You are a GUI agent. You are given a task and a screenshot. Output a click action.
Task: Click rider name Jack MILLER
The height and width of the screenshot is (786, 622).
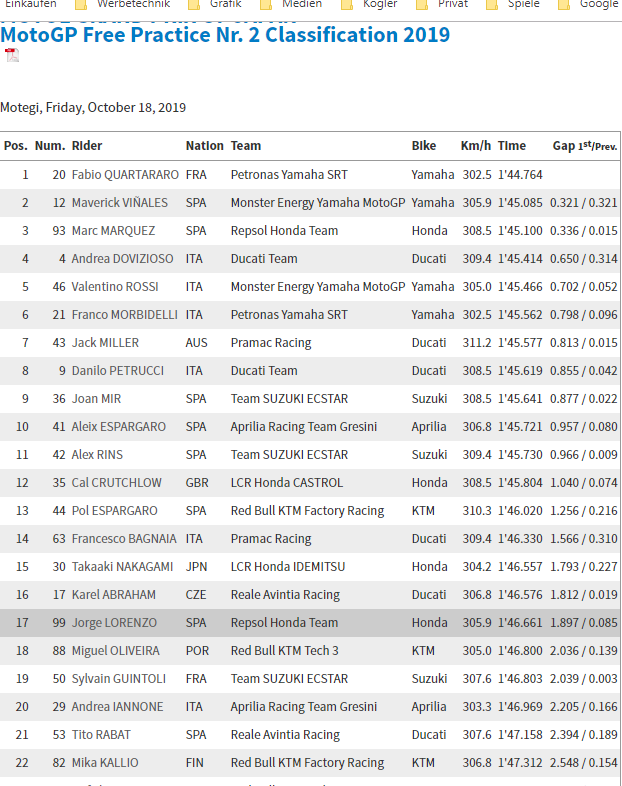pos(105,343)
